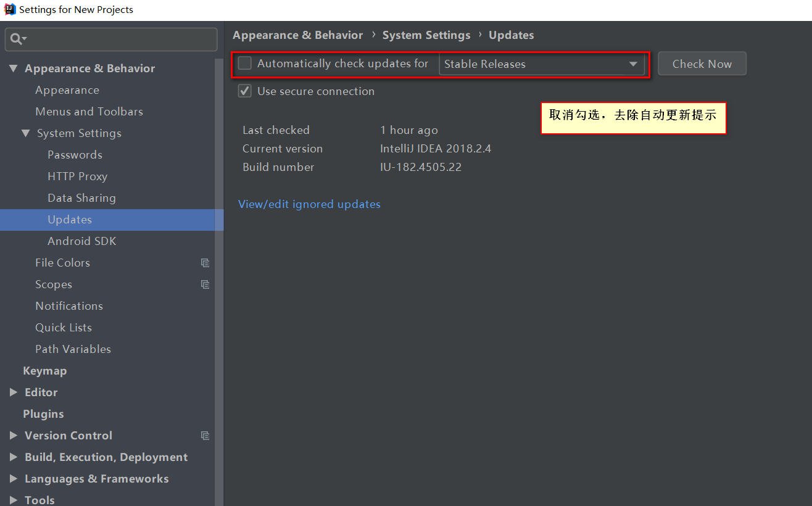The height and width of the screenshot is (506, 812).
Task: Open HTTP Proxy settings
Action: (x=77, y=176)
